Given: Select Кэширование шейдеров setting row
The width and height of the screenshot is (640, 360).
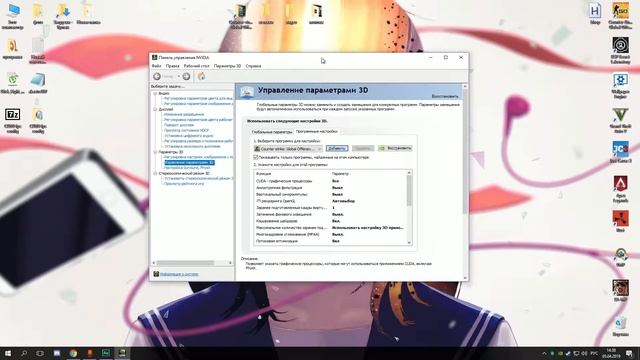Looking at the screenshot, I should point(331,221).
